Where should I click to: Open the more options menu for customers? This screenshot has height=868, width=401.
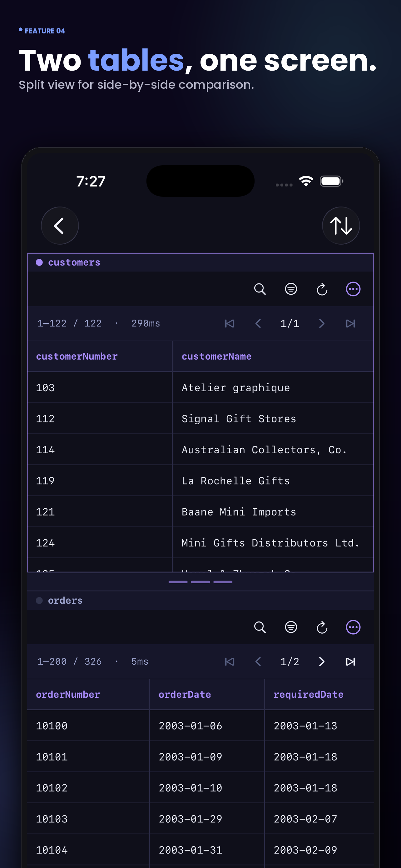click(353, 289)
